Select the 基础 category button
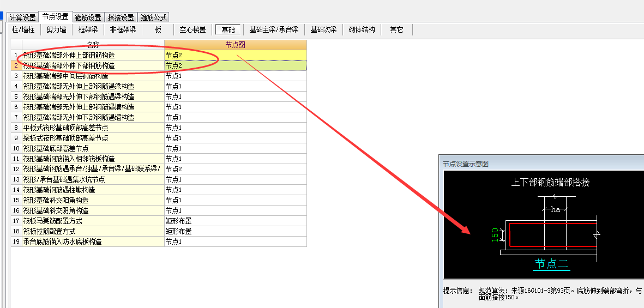 (228, 29)
